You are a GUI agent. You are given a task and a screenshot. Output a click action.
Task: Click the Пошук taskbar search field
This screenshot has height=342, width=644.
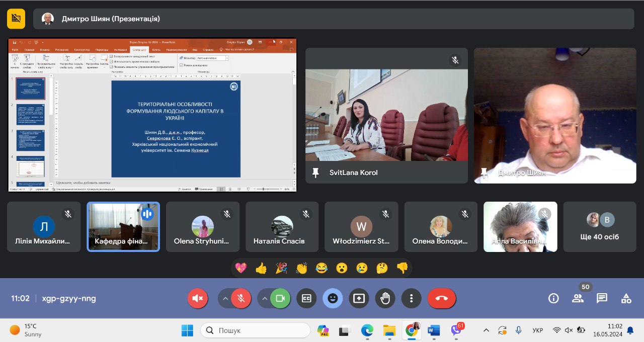click(256, 330)
